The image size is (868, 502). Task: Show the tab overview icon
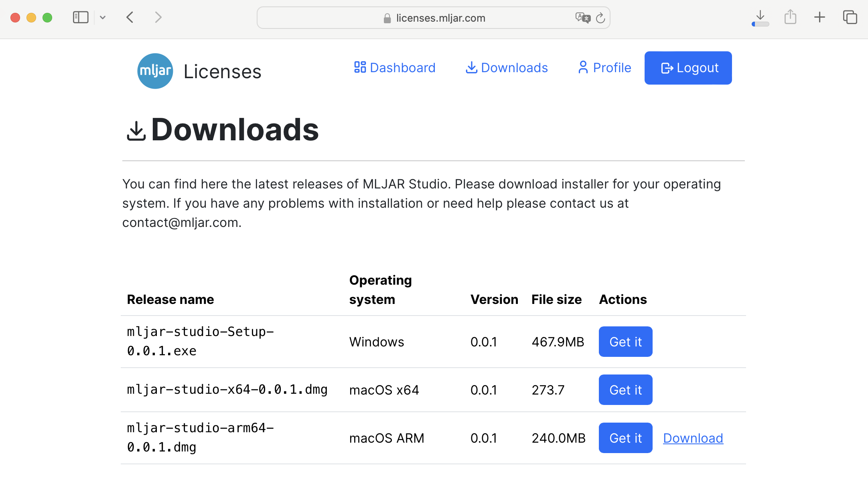pos(850,17)
